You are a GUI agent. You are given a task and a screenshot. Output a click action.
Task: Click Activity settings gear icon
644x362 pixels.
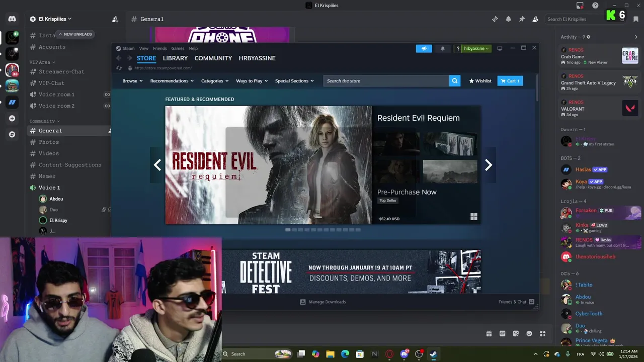[588, 37]
